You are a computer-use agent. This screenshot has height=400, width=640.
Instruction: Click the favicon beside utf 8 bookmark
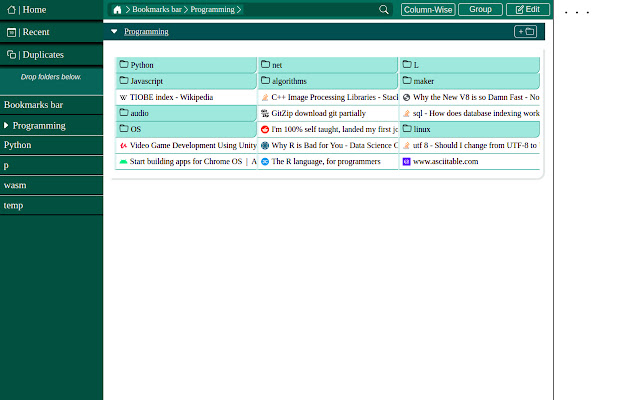[406, 145]
